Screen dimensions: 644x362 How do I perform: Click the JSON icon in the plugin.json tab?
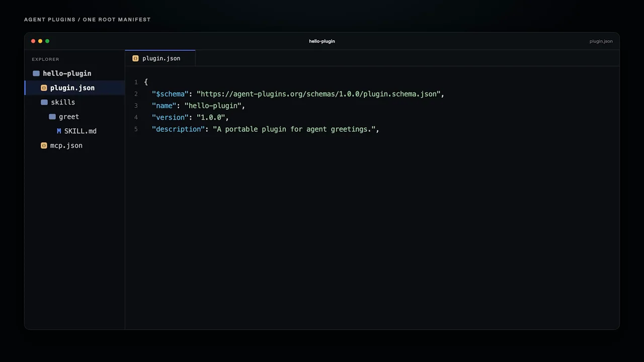[x=135, y=58]
